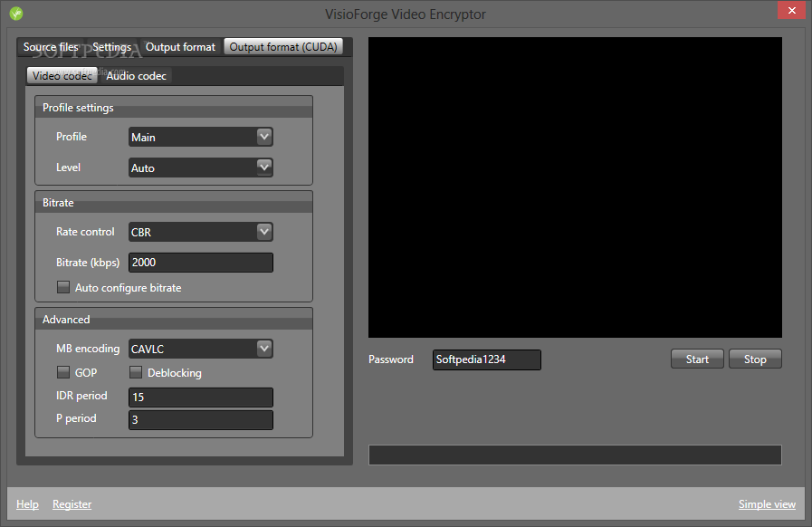Enable the Deblocking checkbox

pos(136,372)
